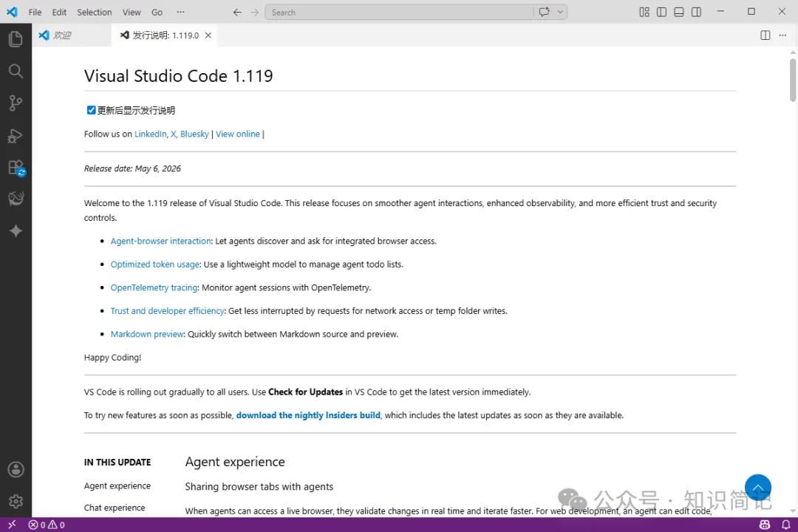Open the Selection menu
The height and width of the screenshot is (532, 798).
[94, 13]
